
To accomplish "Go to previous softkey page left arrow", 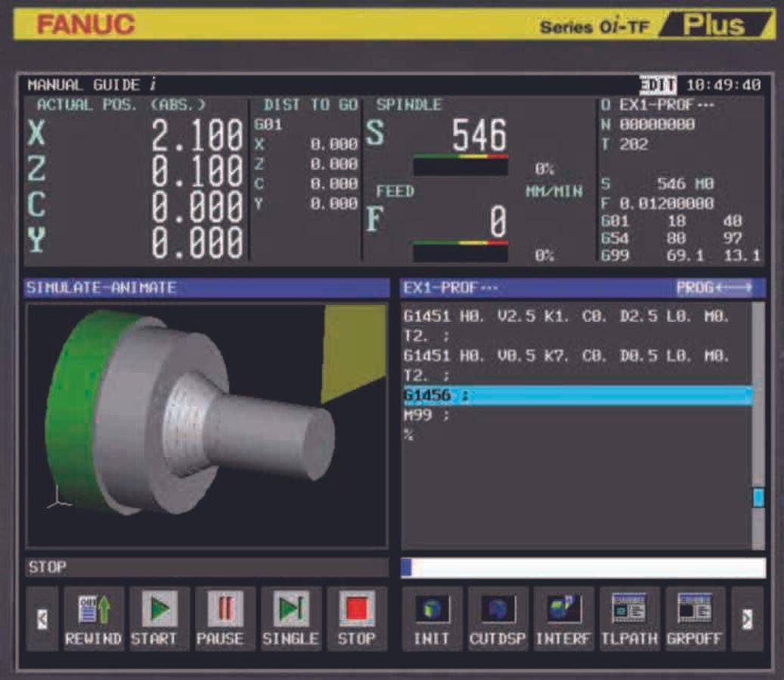I will click(43, 619).
